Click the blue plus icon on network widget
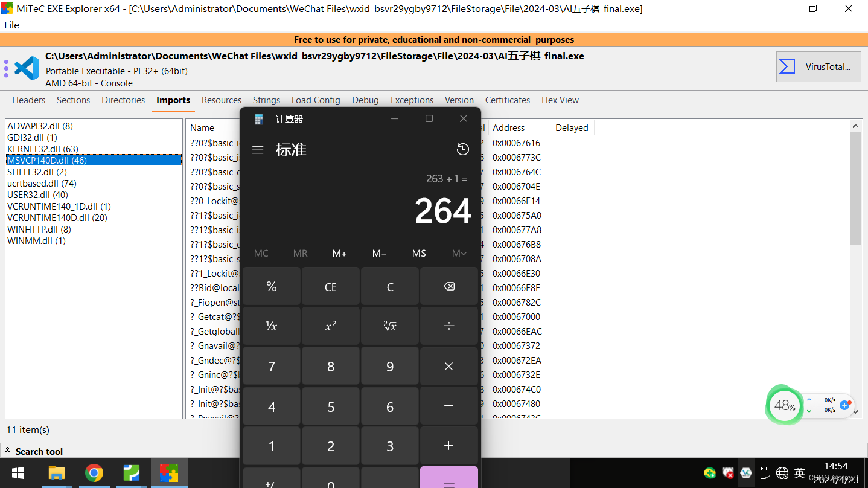 (845, 405)
